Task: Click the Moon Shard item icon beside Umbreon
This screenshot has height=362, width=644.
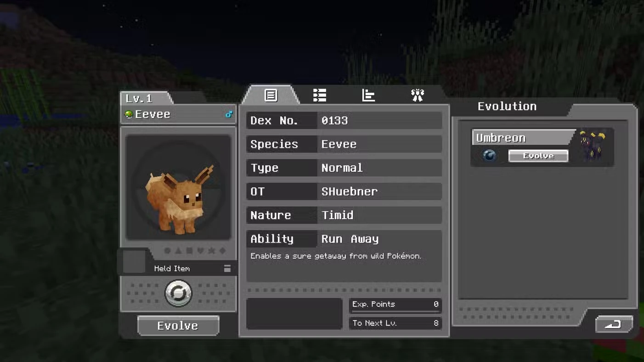Action: tap(490, 155)
